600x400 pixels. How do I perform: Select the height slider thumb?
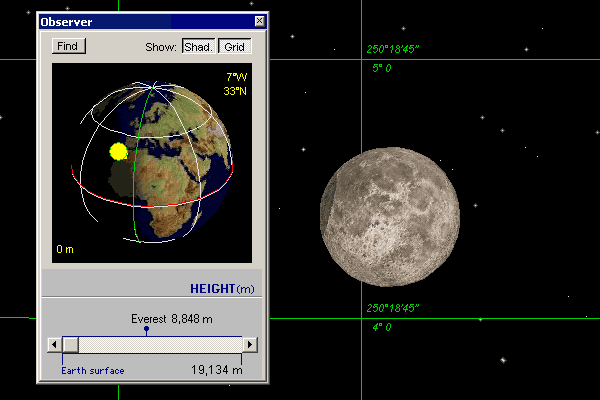coord(70,344)
